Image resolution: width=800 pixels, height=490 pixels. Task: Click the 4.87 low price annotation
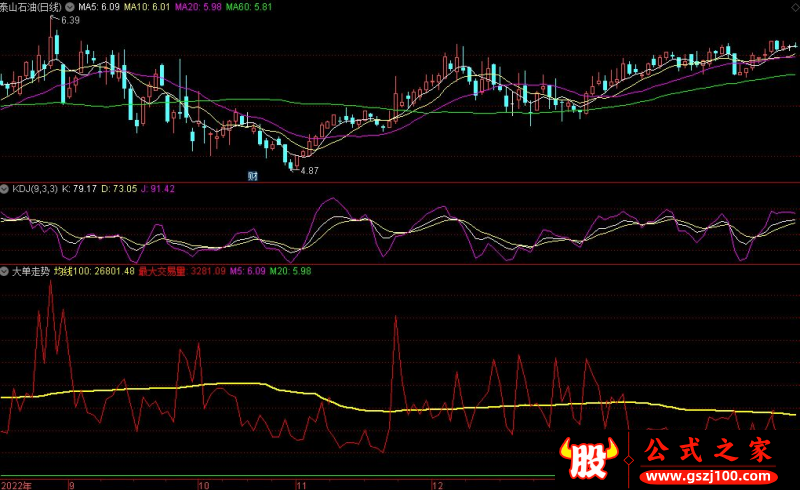[x=308, y=171]
